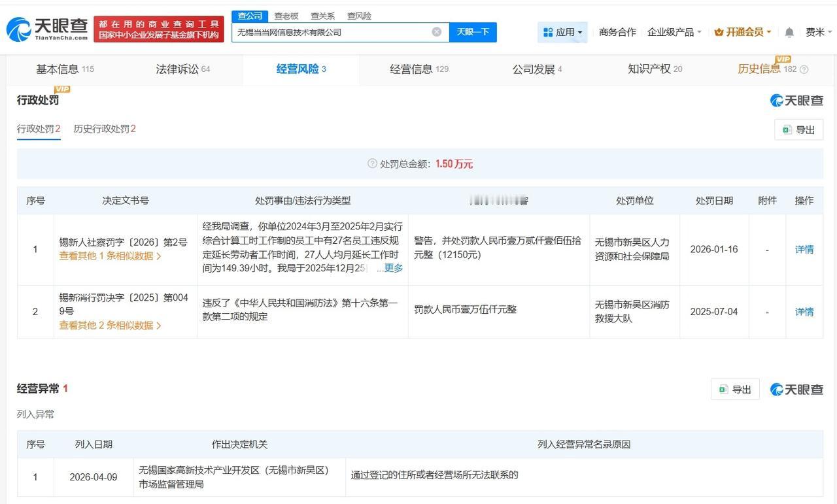Click the notification bell icon
The height and width of the screenshot is (504, 837).
789,31
